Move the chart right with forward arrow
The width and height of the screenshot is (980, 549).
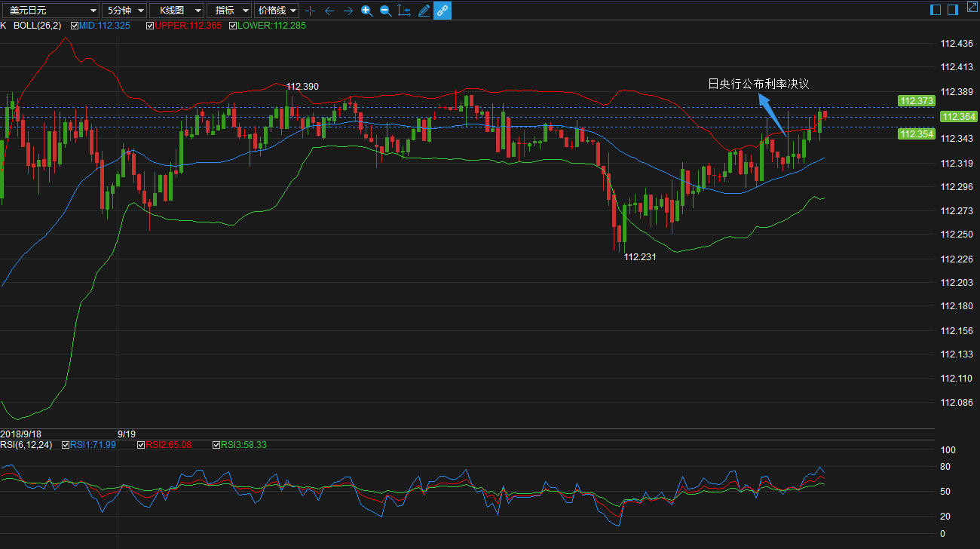(348, 11)
